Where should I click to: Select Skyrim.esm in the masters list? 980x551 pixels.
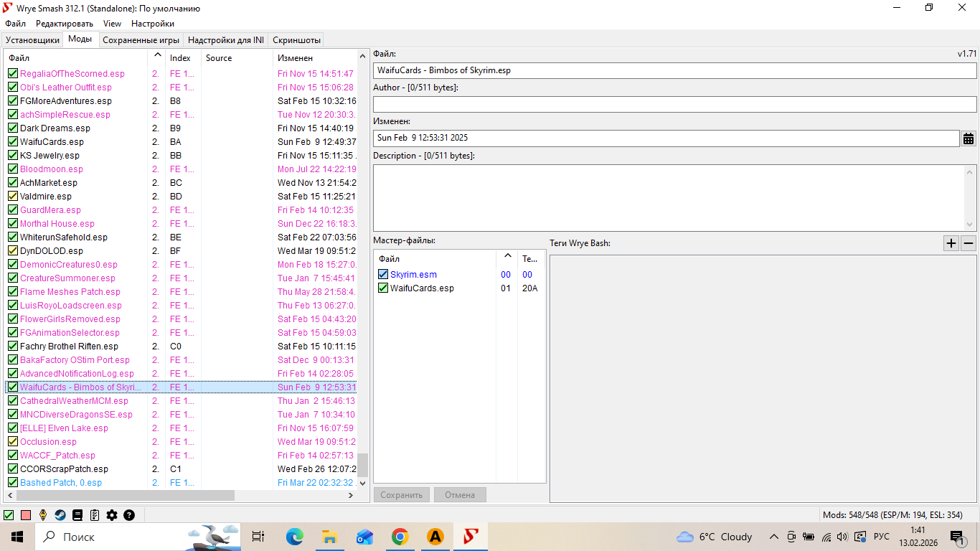click(x=413, y=275)
